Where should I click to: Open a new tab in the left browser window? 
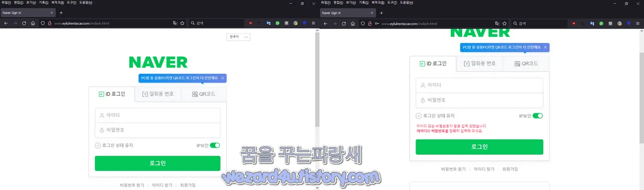(61, 12)
